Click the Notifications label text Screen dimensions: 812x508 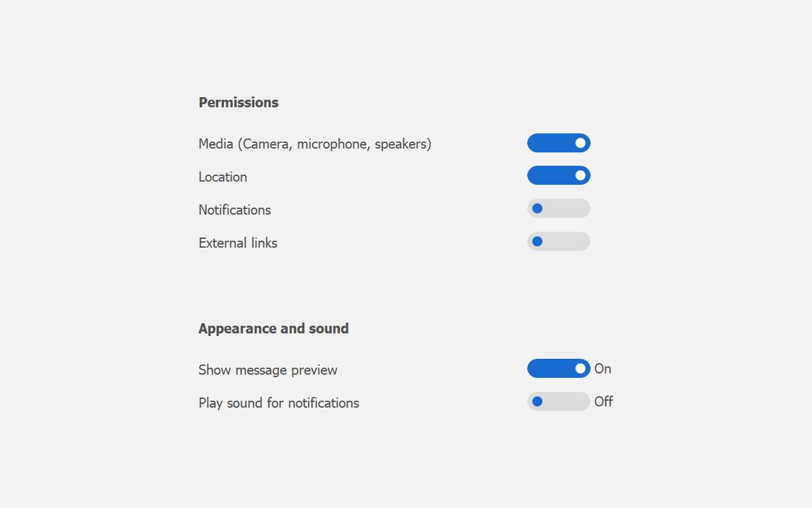tap(235, 210)
